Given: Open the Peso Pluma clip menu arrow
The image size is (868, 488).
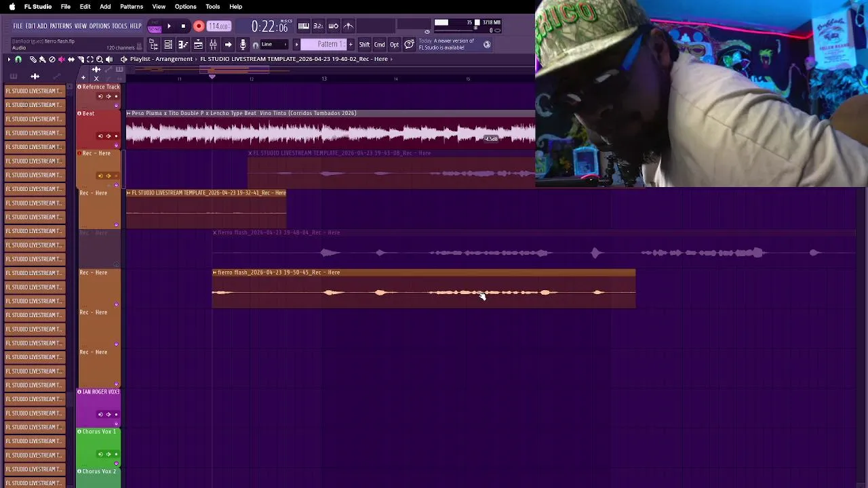Looking at the screenshot, I should pos(129,113).
